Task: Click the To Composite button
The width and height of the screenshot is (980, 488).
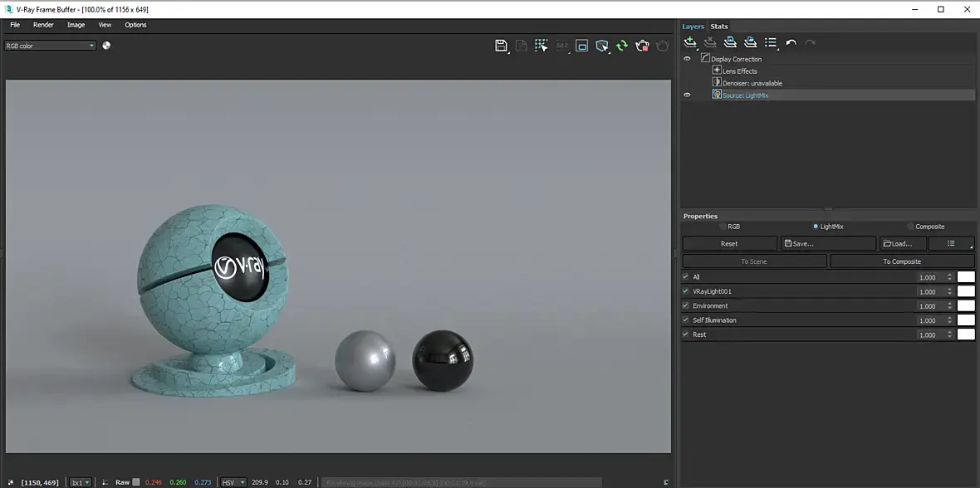Action: (902, 261)
